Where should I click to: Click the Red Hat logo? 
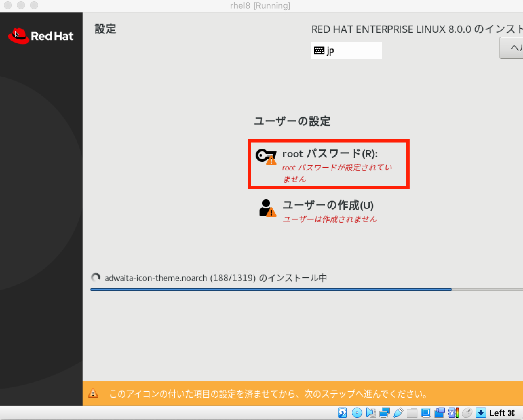(x=41, y=36)
